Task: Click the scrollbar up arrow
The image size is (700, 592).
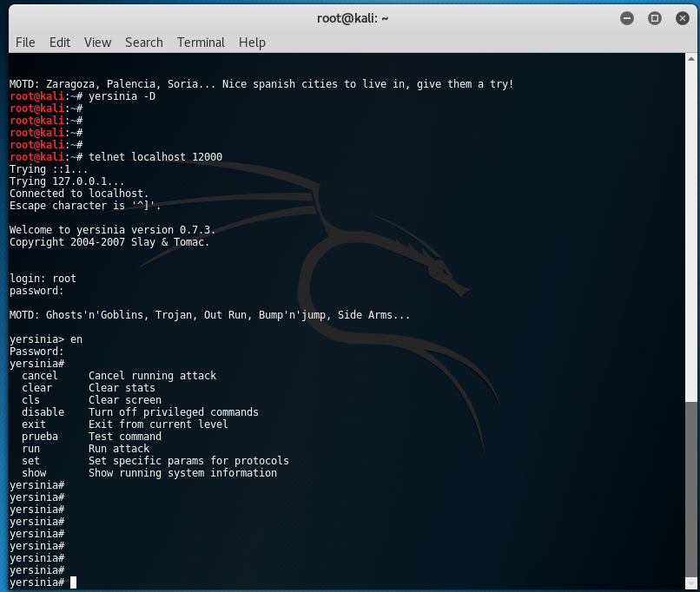Action: pos(691,58)
